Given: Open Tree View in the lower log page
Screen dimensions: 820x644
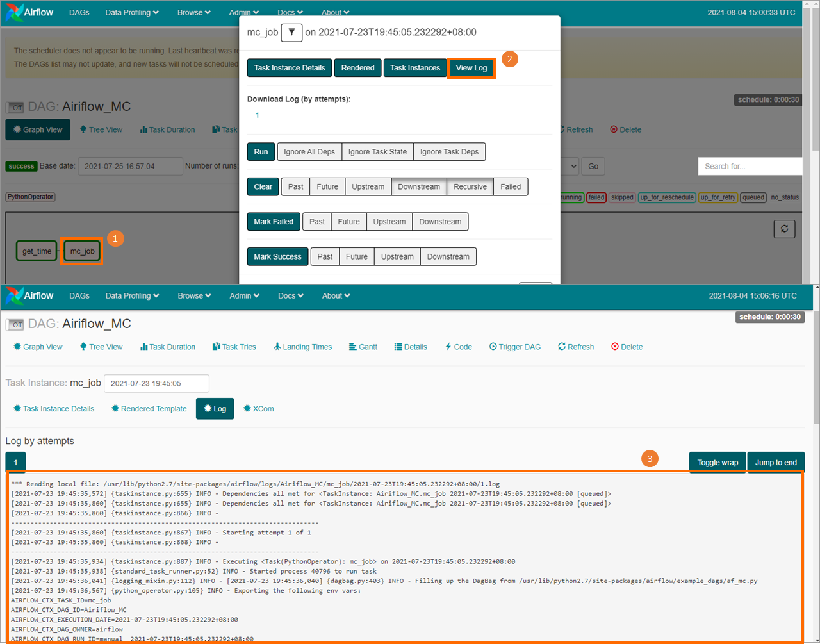Looking at the screenshot, I should (x=101, y=347).
